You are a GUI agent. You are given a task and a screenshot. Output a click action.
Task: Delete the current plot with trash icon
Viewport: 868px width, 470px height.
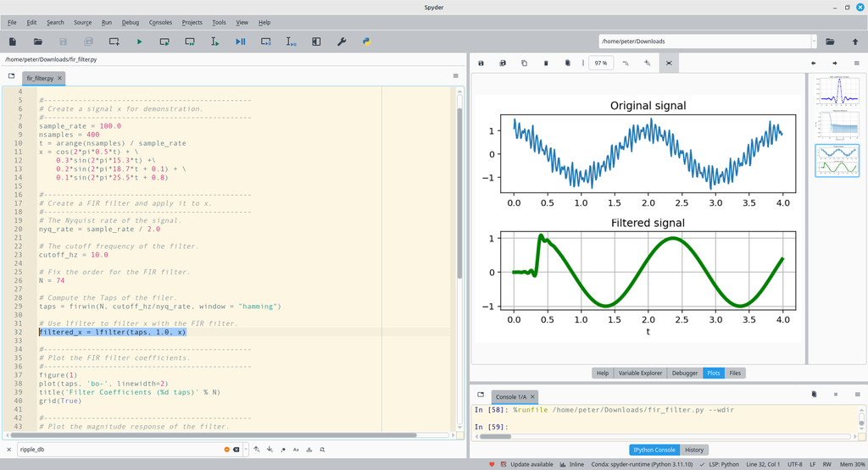click(x=546, y=63)
